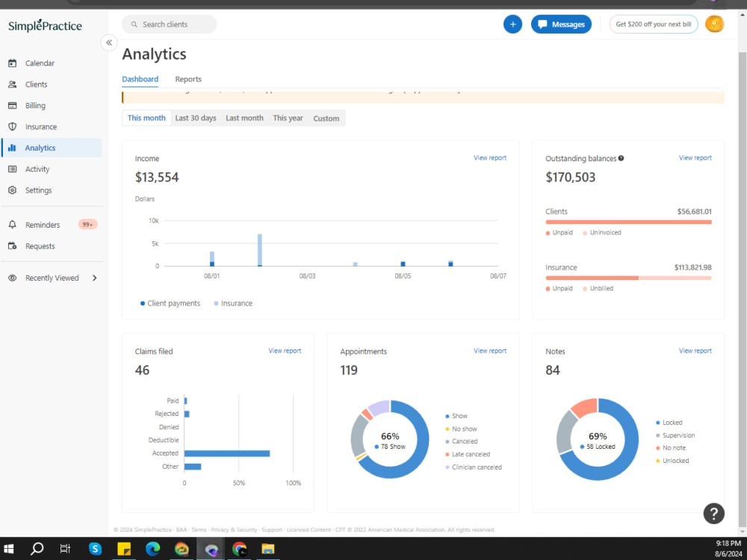The height and width of the screenshot is (560, 747).
Task: Open the Clients people icon
Action: (x=13, y=84)
